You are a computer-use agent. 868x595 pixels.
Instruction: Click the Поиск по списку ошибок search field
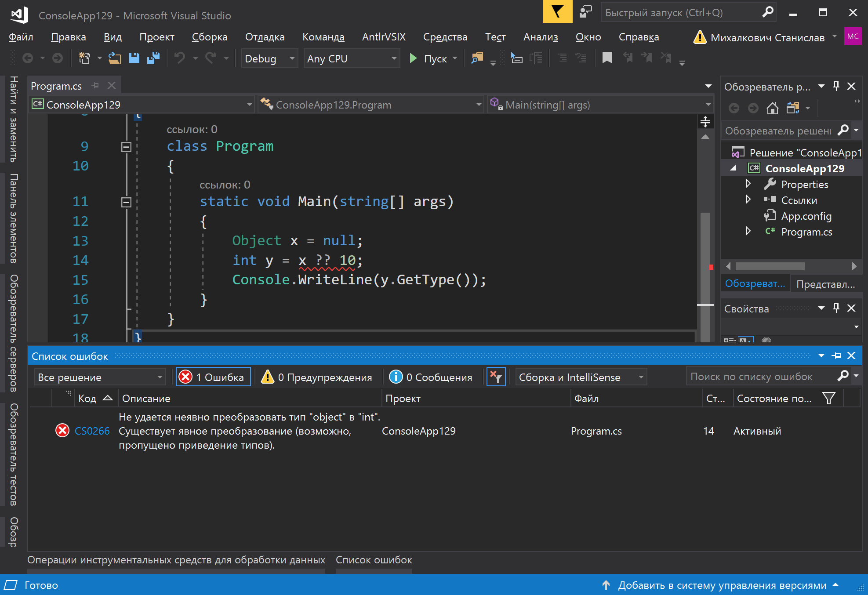(765, 376)
